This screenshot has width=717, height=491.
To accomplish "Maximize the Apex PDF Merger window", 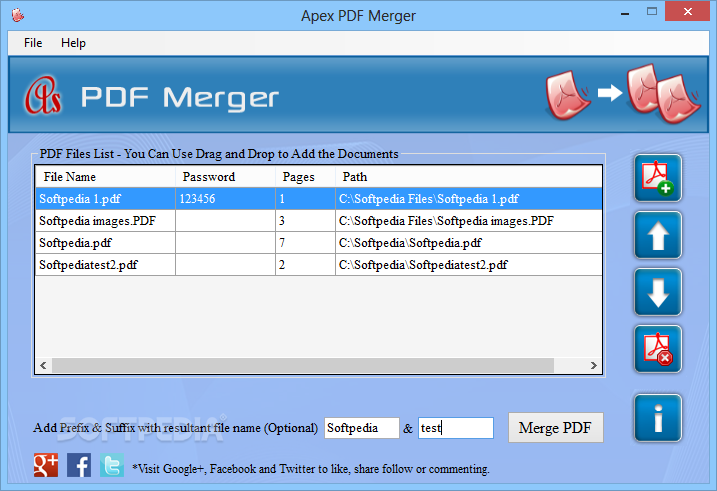I will point(652,12).
